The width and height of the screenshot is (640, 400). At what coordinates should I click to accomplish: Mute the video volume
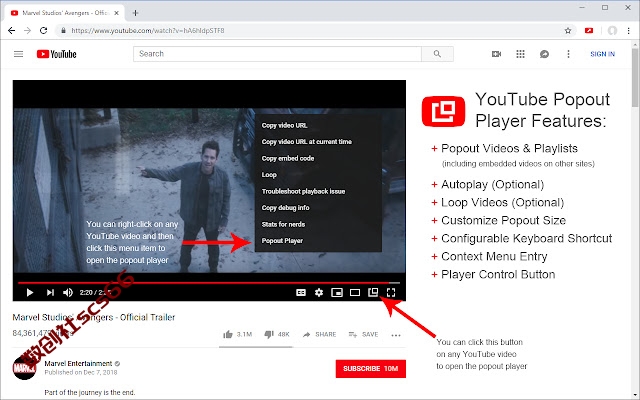click(x=68, y=292)
